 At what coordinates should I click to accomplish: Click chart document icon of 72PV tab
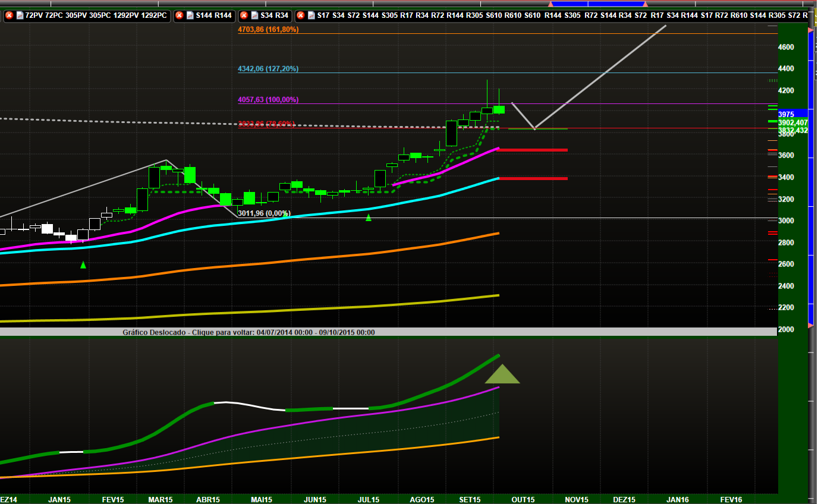tap(20, 15)
